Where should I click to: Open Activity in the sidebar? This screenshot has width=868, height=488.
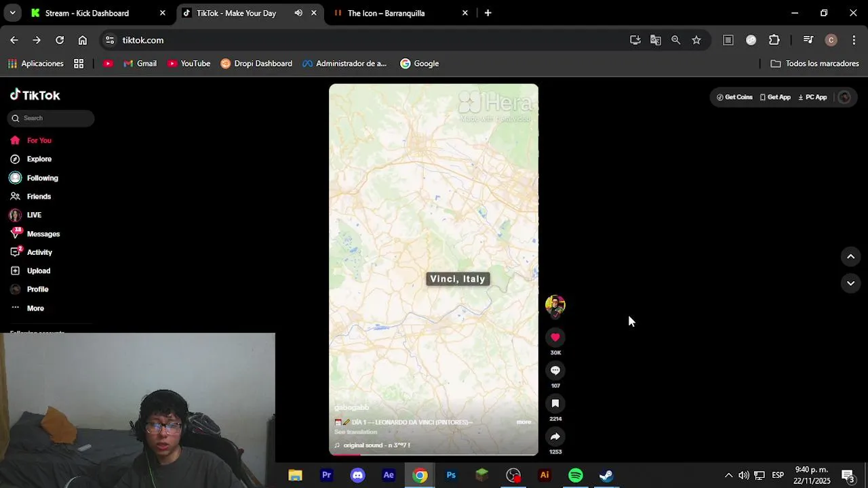pyautogui.click(x=31, y=252)
